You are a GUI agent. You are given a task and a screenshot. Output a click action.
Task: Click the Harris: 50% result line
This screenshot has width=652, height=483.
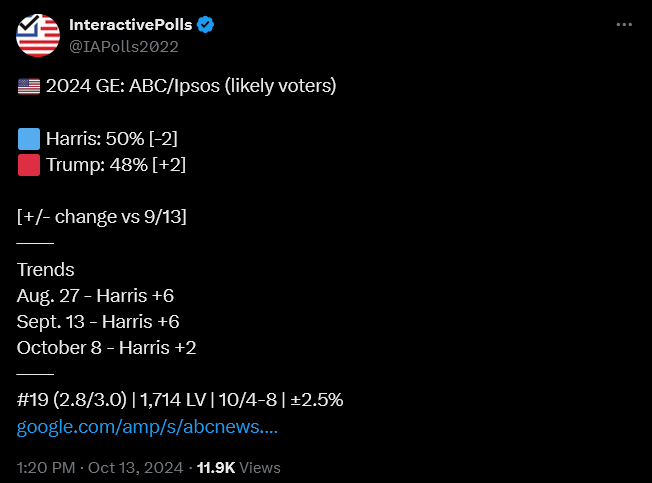click(111, 139)
